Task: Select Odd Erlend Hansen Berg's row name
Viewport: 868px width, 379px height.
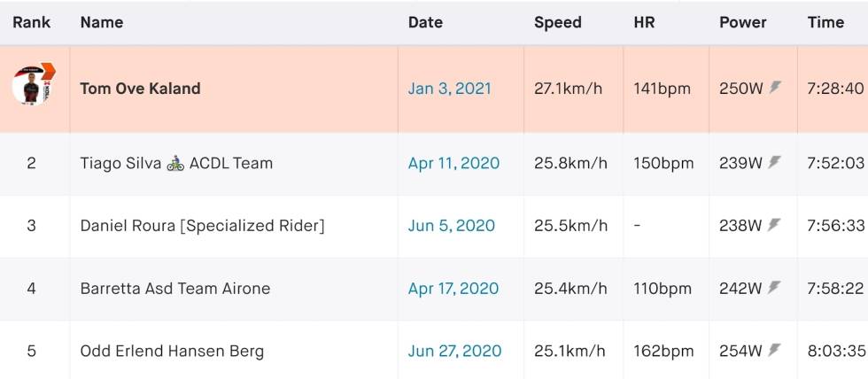Action: pyautogui.click(x=172, y=352)
